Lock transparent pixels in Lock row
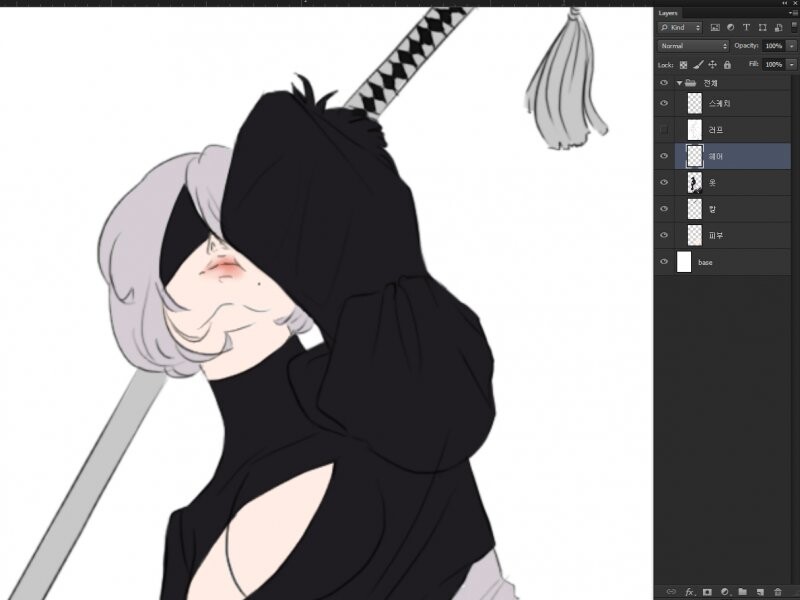 tap(684, 64)
